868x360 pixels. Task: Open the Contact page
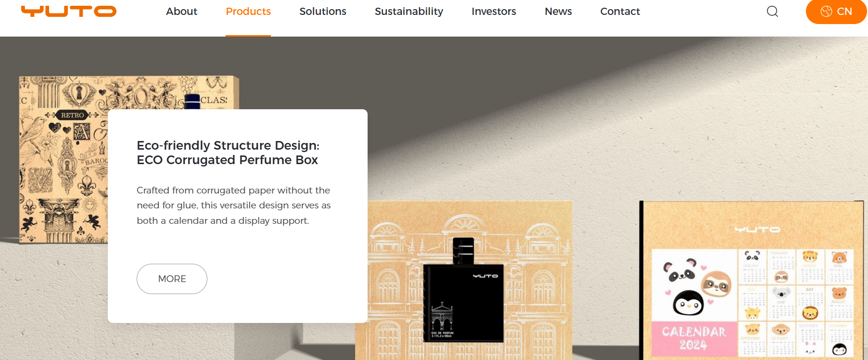[620, 11]
